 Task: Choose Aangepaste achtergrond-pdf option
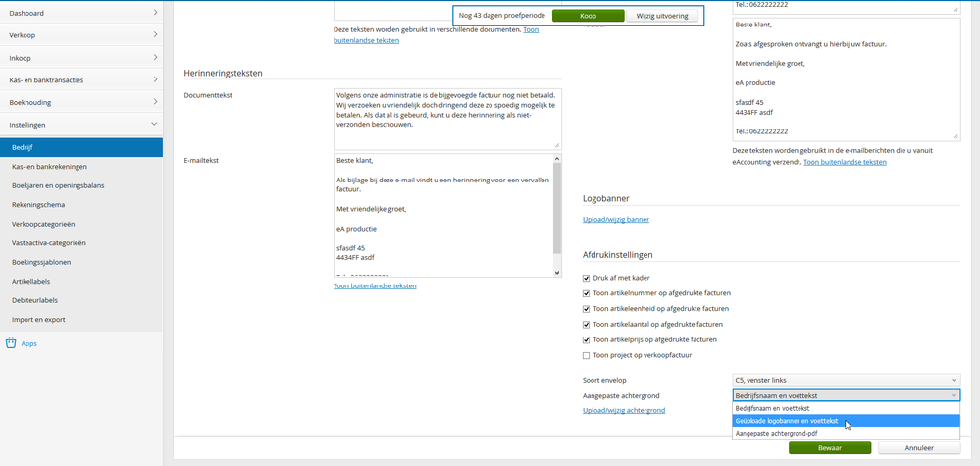(x=847, y=433)
